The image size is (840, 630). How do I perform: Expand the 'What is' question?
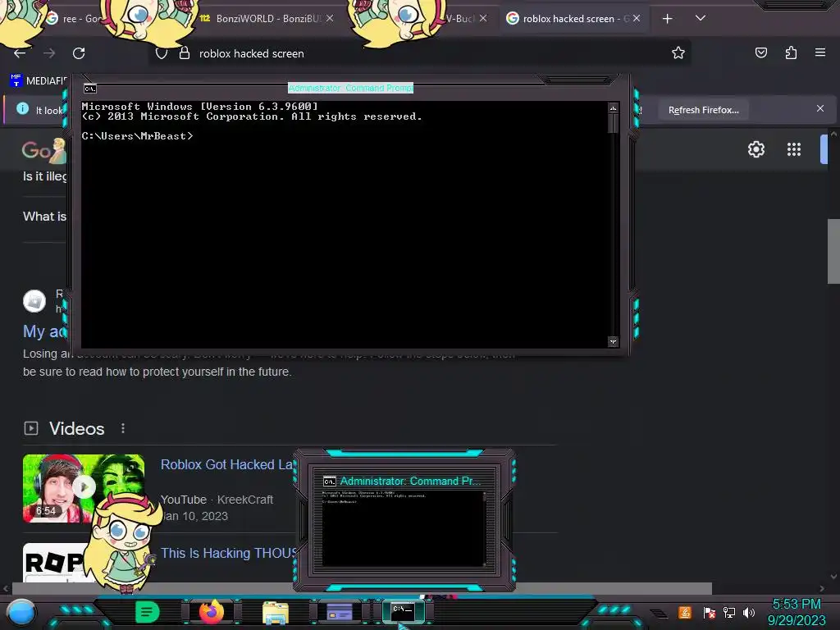point(44,217)
